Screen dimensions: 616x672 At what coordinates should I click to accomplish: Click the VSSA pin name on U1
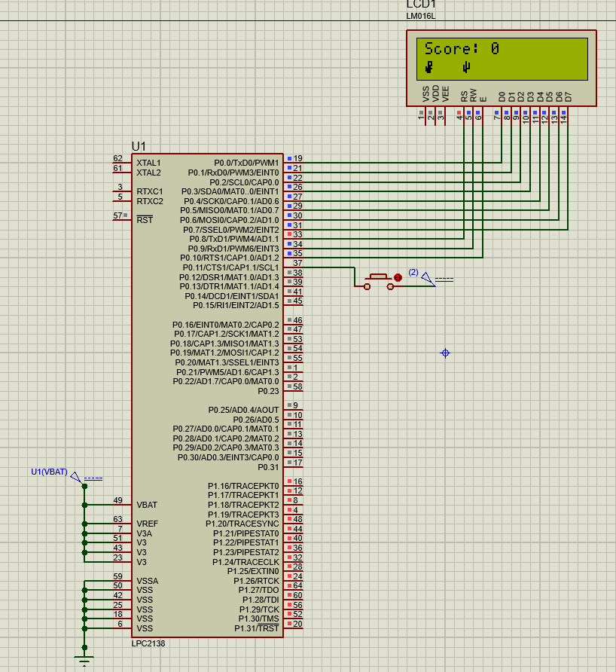(148, 581)
